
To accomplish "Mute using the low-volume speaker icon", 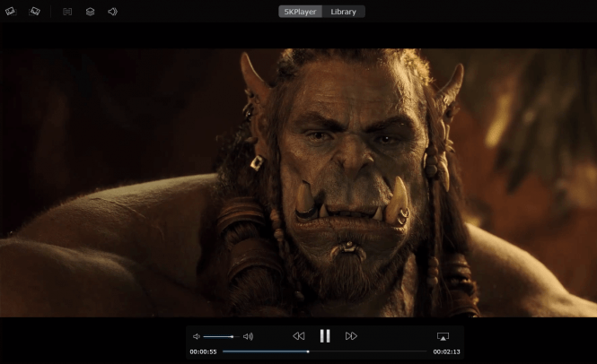I will coord(197,336).
